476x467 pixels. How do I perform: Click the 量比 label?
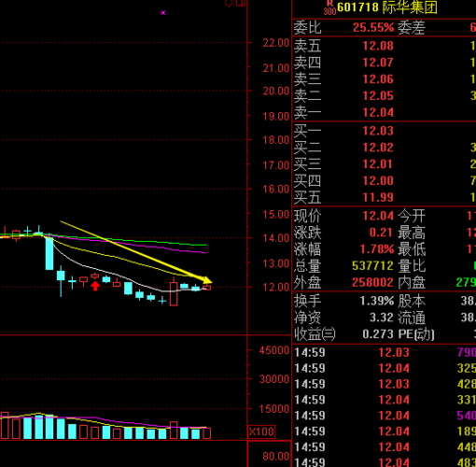412,266
